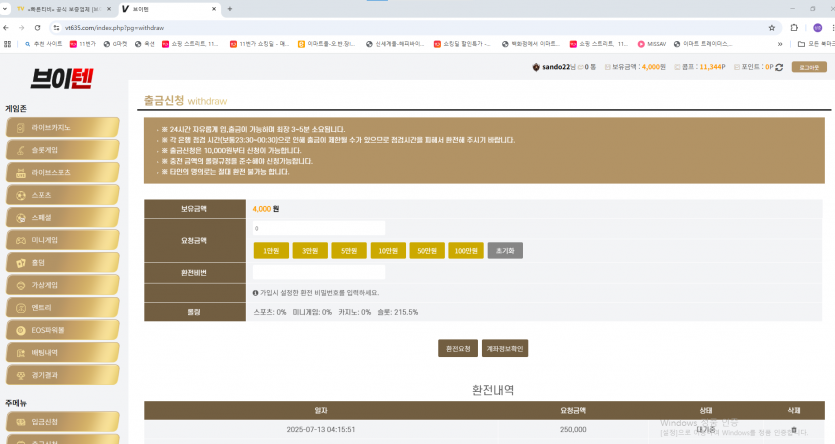Bookmark this page with the star icon

(x=772, y=28)
